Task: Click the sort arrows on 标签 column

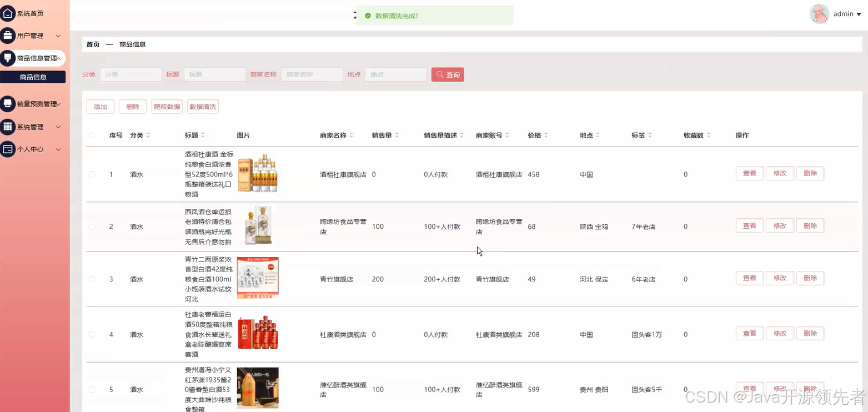Action: pyautogui.click(x=650, y=135)
